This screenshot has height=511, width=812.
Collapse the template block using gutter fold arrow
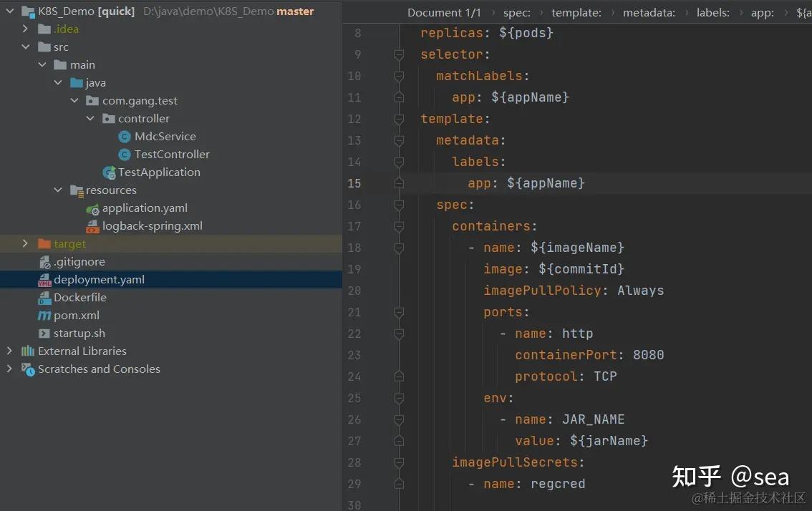398,118
